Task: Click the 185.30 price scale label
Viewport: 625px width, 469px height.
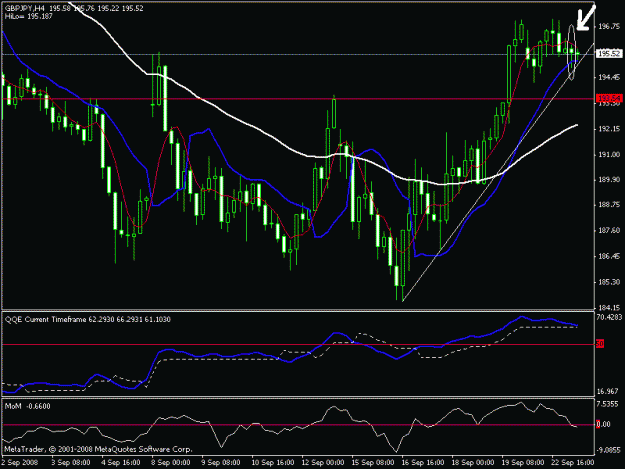Action: 609,282
